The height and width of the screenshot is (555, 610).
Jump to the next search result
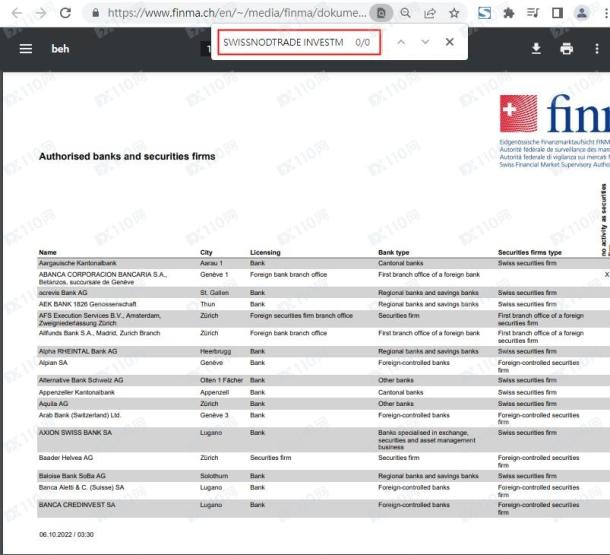[x=425, y=42]
